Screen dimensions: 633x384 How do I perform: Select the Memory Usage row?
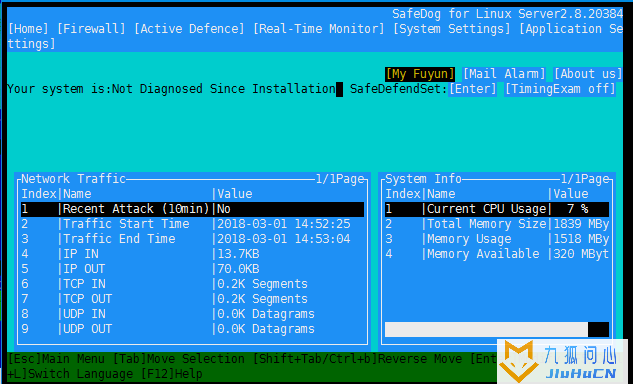[497, 239]
